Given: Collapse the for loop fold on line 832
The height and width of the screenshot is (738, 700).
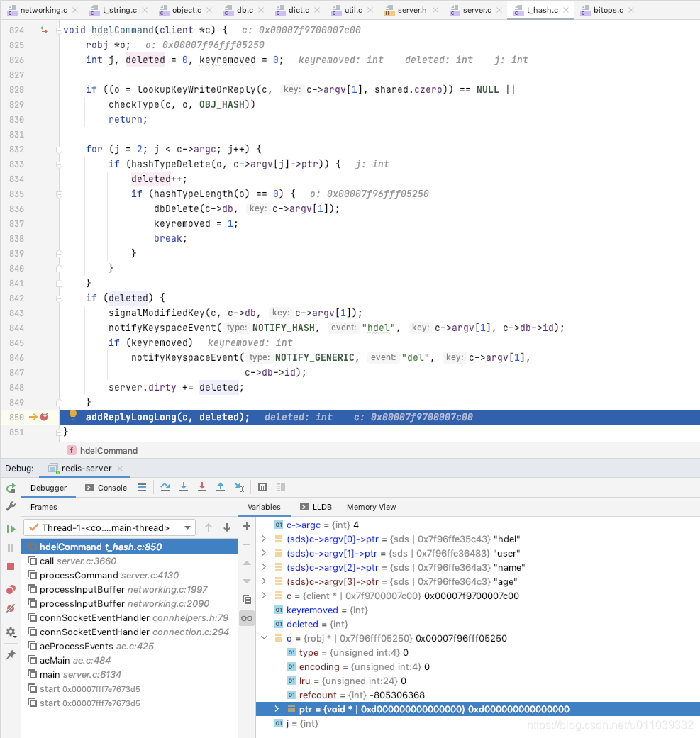Looking at the screenshot, I should 59,150.
